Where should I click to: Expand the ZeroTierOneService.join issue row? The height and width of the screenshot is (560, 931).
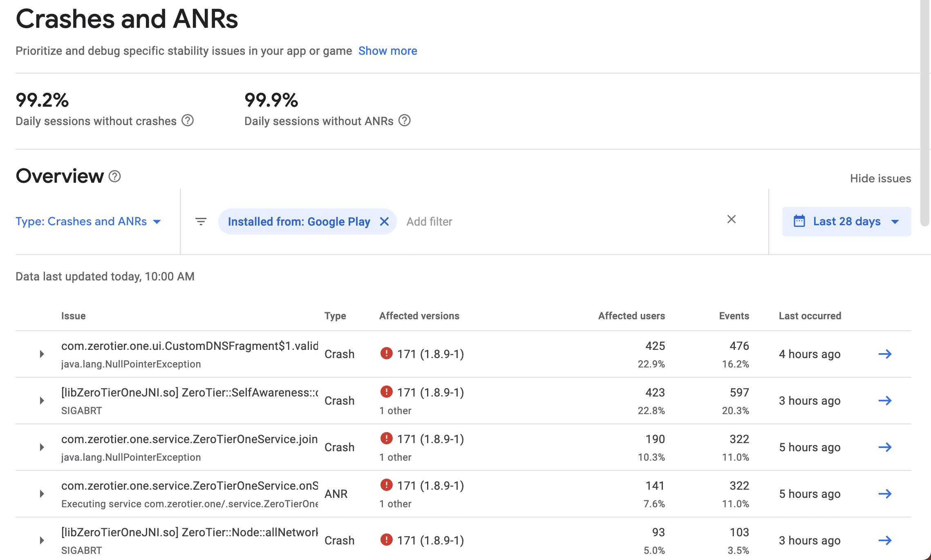click(x=42, y=447)
